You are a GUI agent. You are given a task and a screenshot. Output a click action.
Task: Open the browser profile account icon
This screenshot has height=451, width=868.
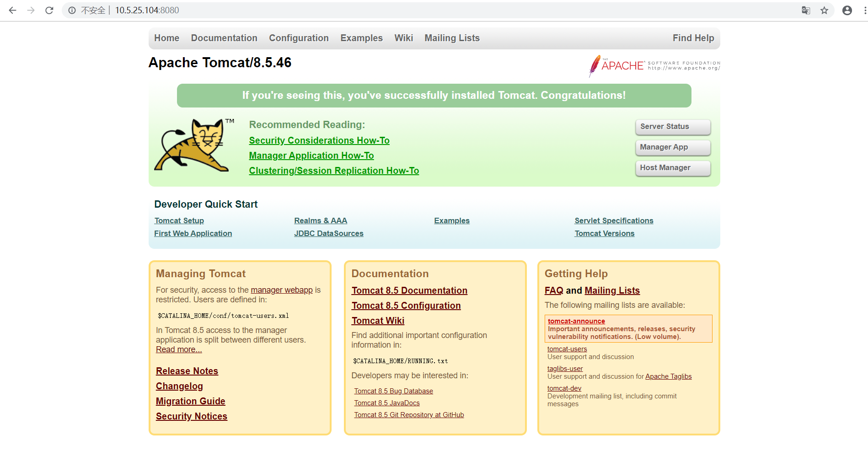[x=847, y=10]
